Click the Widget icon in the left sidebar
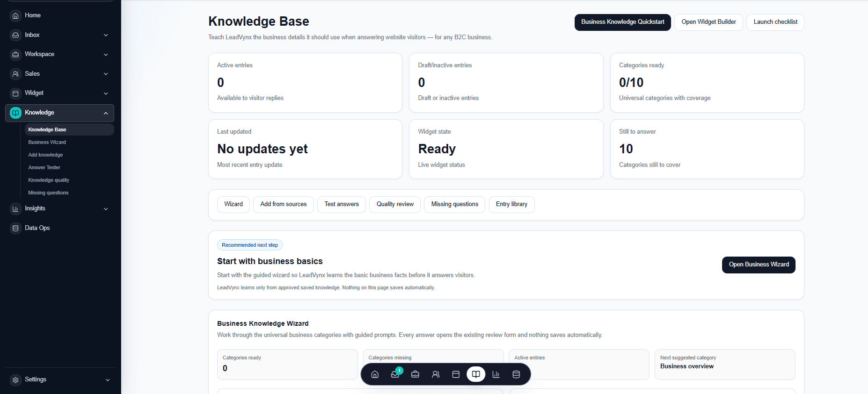This screenshot has width=868, height=394. click(x=15, y=93)
